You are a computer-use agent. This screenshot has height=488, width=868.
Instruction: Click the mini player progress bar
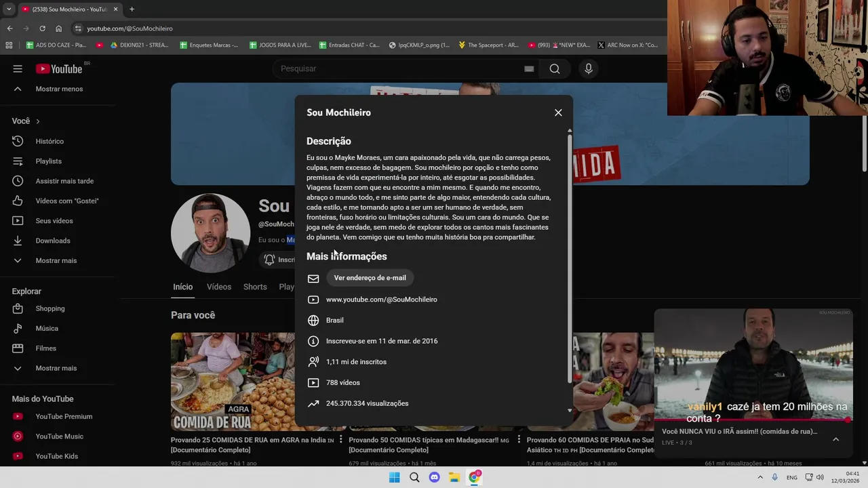(x=753, y=420)
